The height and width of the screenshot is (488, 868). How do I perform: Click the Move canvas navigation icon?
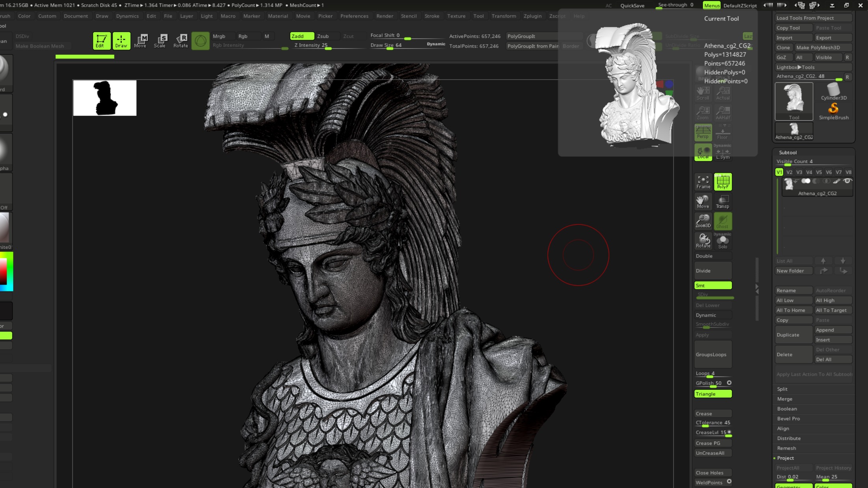pyautogui.click(x=703, y=201)
